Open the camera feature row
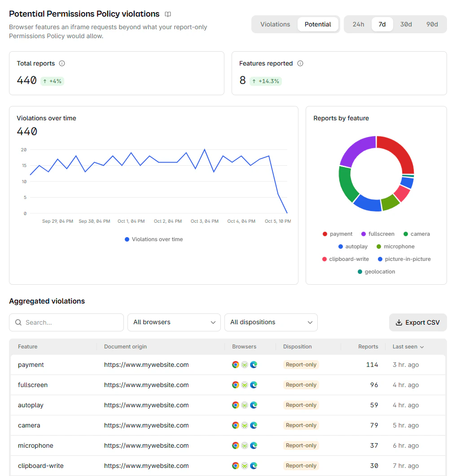The height and width of the screenshot is (476, 456). pos(228,425)
